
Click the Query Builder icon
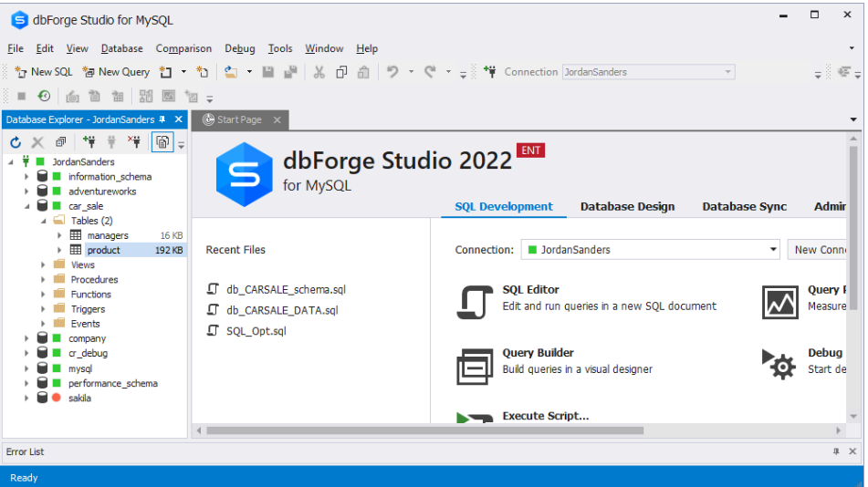point(475,366)
